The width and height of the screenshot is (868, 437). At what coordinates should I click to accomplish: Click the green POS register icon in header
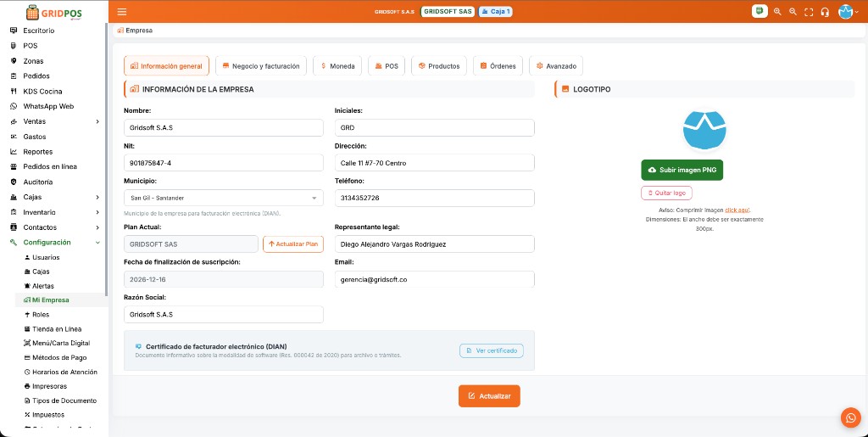point(759,11)
